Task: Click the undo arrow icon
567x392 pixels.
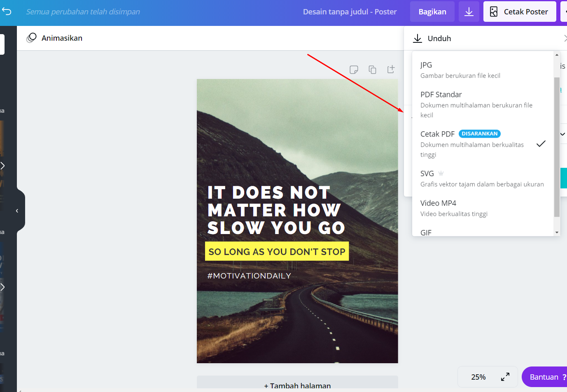Action: click(7, 12)
